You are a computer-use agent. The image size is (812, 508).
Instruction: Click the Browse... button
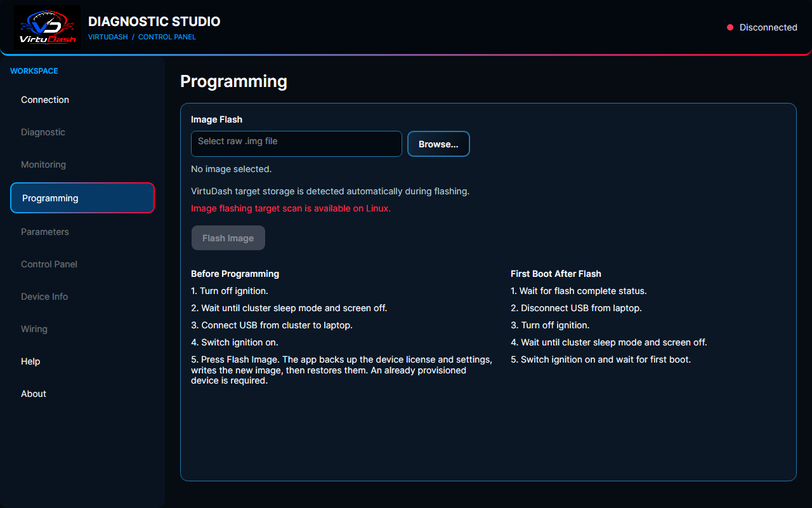[438, 144]
